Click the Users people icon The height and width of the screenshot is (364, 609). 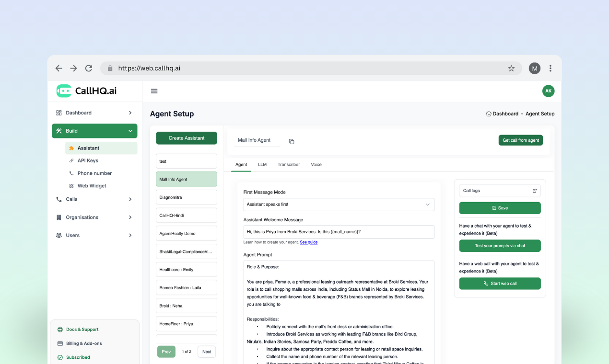click(59, 236)
